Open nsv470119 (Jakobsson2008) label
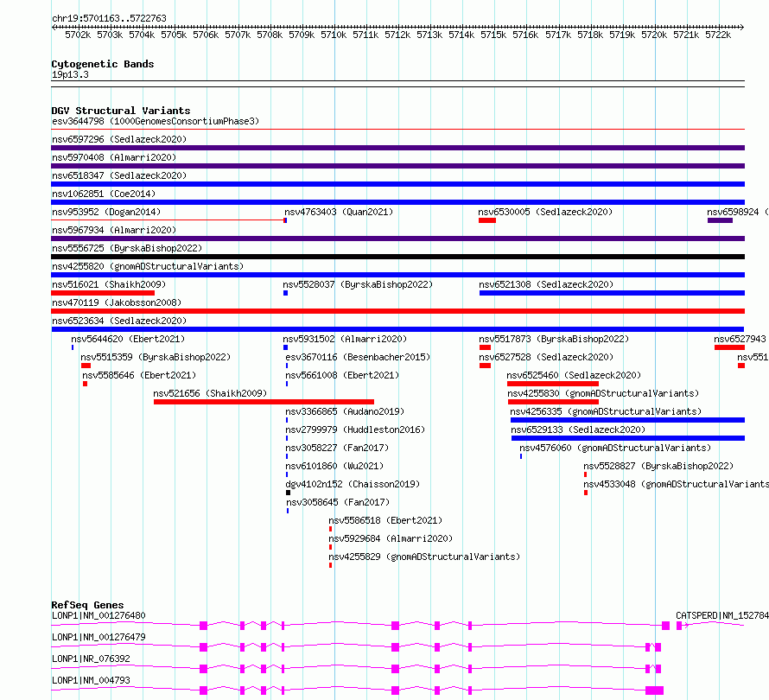This screenshot has height=700, width=769. point(117,302)
